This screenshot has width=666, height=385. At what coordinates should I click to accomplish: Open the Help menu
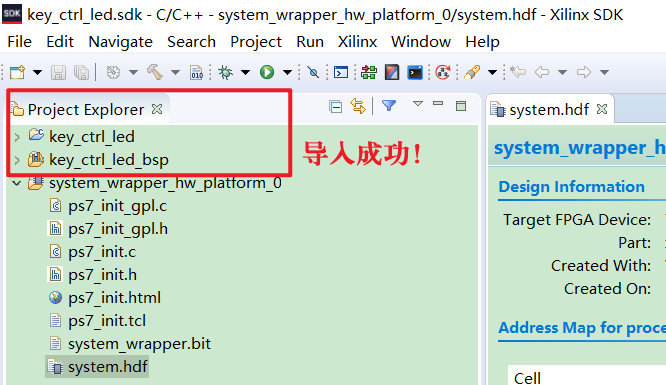[x=483, y=42]
